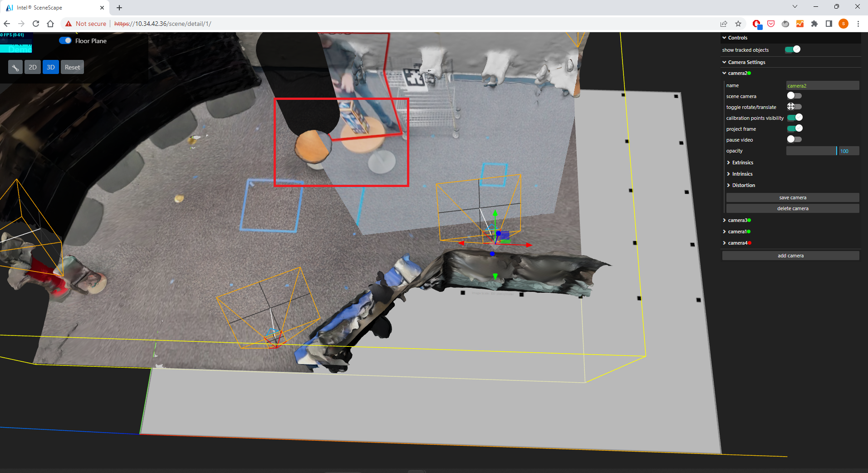This screenshot has width=868, height=473.
Task: Enable the pause video toggle
Action: [x=794, y=139]
